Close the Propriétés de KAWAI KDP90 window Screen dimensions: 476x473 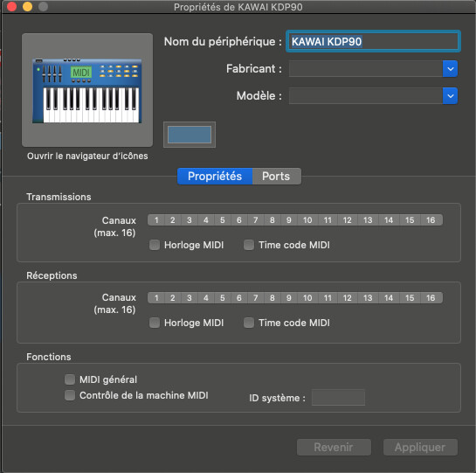pos(12,6)
